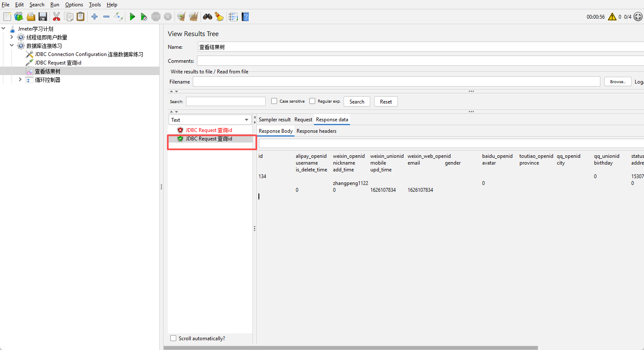Viewport: 644px width, 350px height.
Task: Open the Help icon with the question mark
Action: click(x=245, y=17)
